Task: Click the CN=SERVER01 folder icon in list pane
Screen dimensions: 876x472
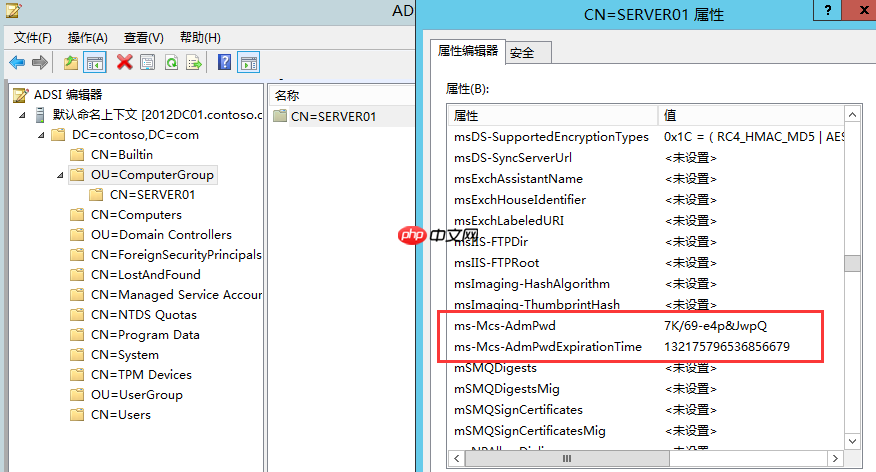Action: (x=279, y=116)
